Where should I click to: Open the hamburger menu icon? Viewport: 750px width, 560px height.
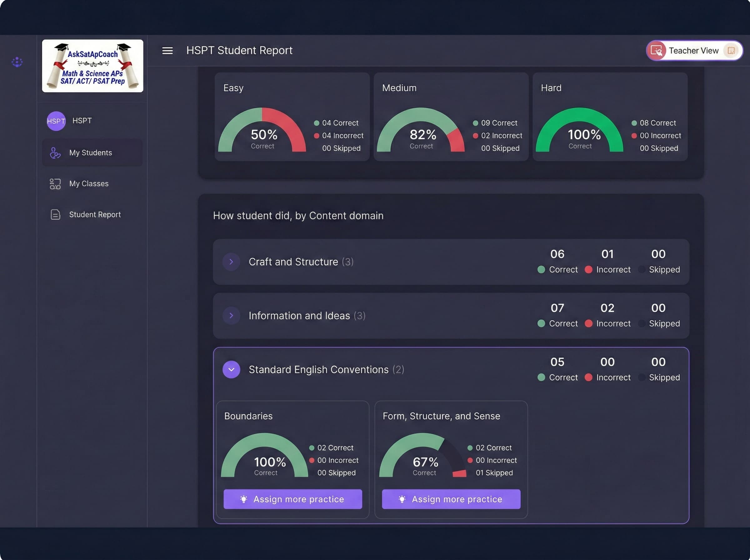click(x=167, y=51)
